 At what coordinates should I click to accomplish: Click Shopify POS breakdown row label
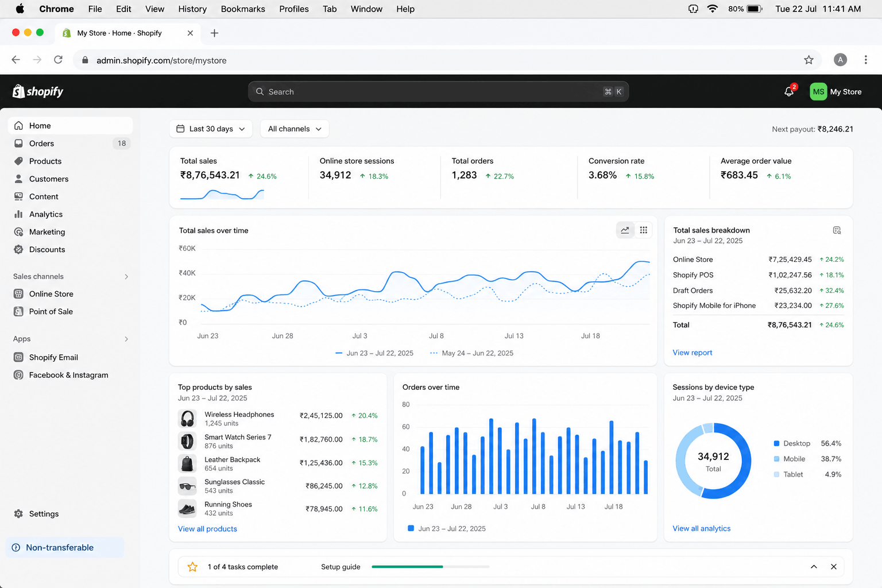(693, 275)
